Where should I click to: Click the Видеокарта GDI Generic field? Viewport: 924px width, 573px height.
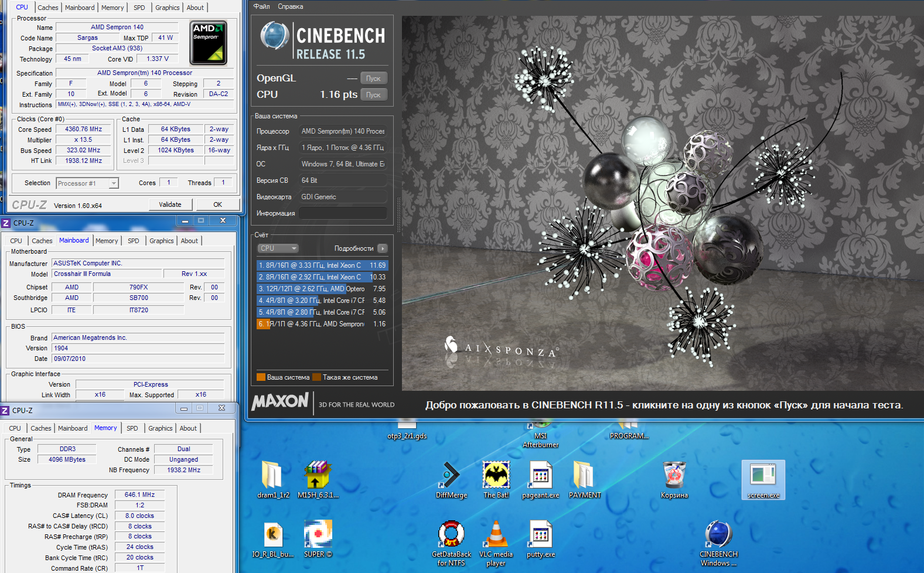coord(343,197)
